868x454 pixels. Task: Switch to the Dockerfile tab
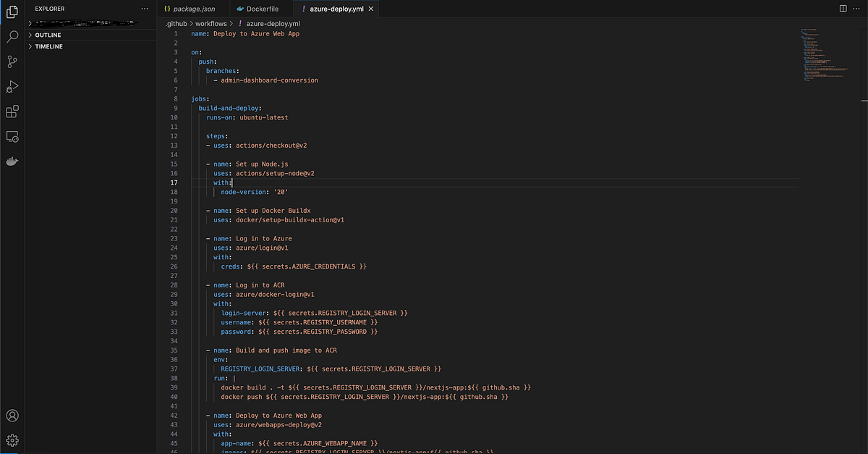(x=261, y=9)
